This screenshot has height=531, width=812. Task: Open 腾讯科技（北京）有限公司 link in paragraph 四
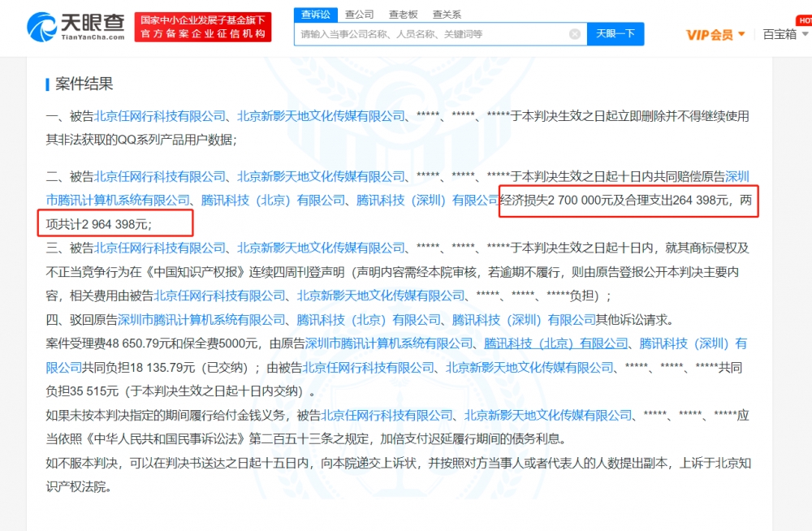point(369,320)
